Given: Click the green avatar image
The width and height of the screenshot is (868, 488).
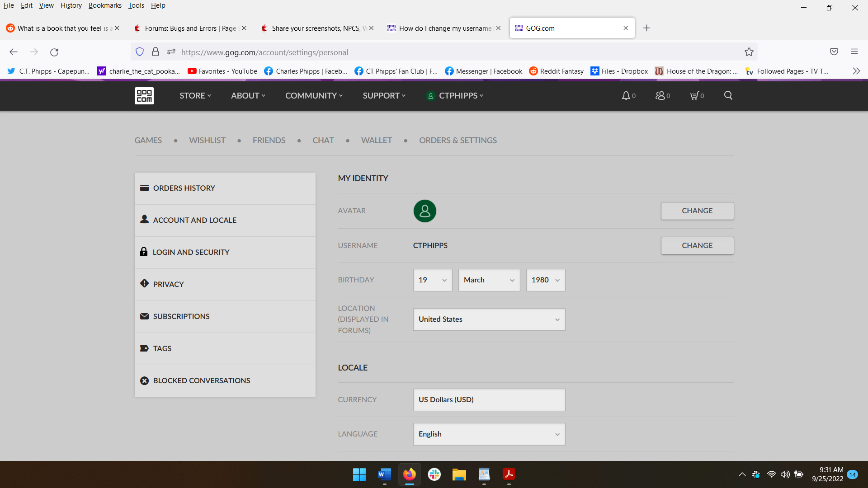Looking at the screenshot, I should click(x=425, y=211).
